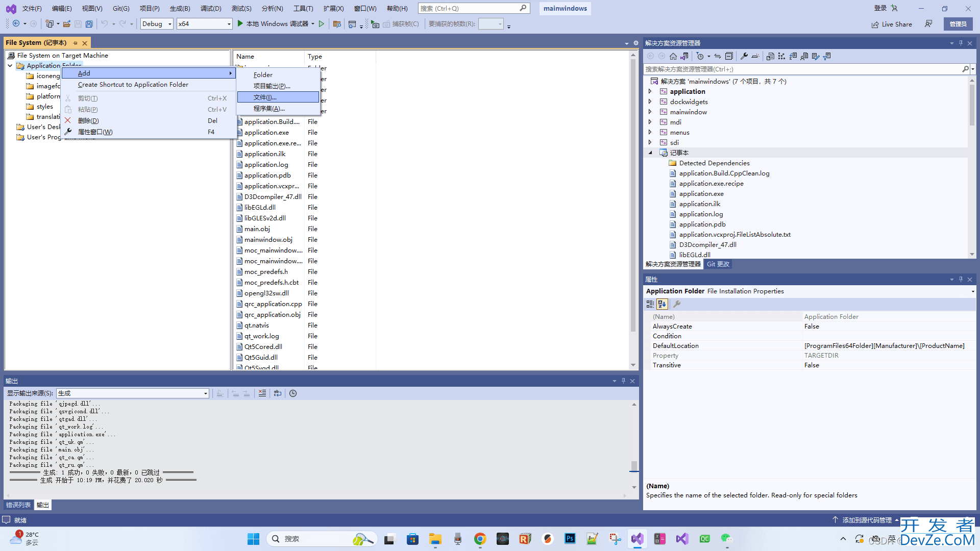The width and height of the screenshot is (980, 551).
Task: Choose Create Shortcut to Application Folder
Action: pos(149,85)
